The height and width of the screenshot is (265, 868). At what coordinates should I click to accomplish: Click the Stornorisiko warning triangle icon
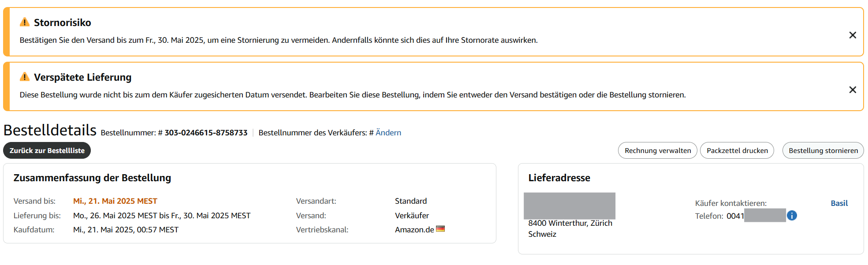pyautogui.click(x=25, y=22)
